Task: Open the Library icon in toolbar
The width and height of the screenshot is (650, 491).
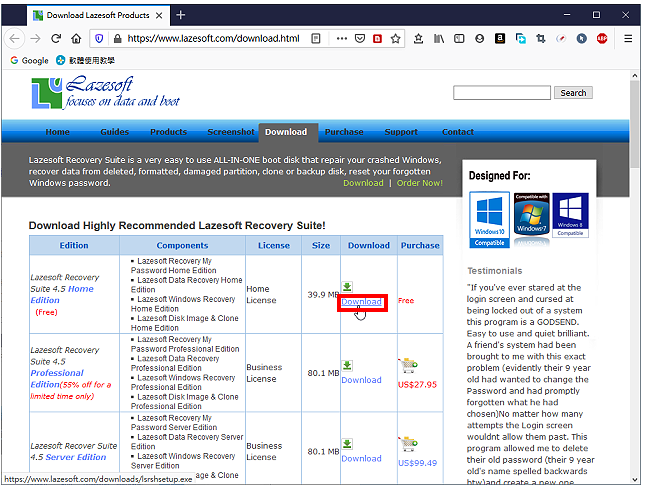Action: pos(439,39)
